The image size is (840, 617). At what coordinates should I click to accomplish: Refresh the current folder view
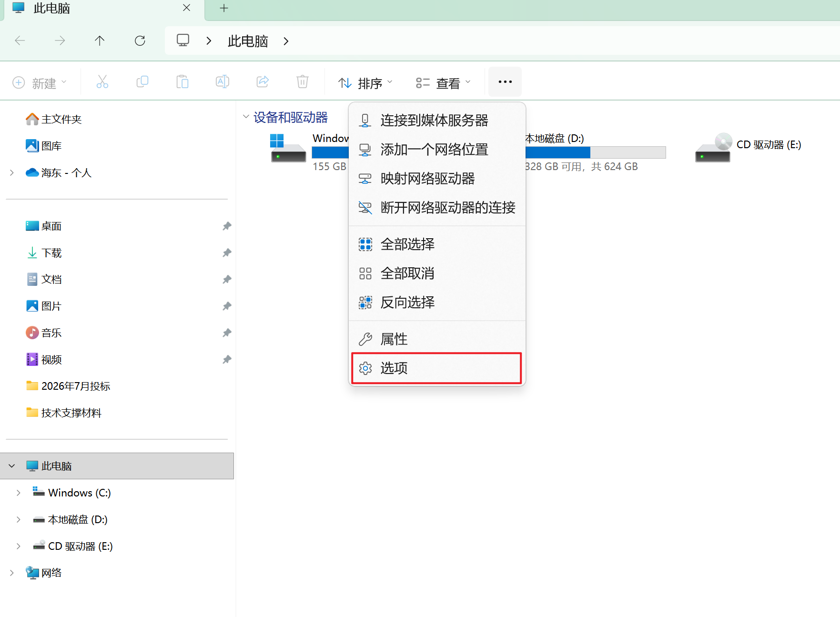pyautogui.click(x=140, y=41)
